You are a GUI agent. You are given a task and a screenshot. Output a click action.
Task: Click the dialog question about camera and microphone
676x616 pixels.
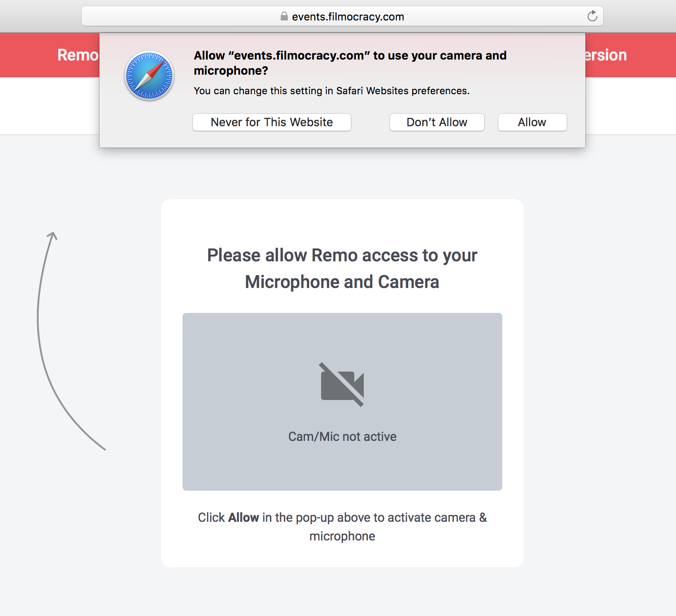350,63
